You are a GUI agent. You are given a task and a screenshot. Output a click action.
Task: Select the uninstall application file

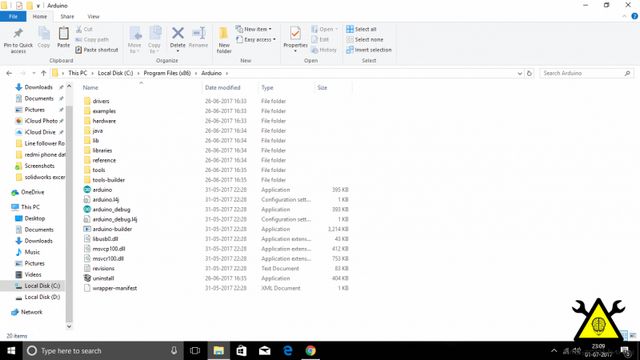[x=103, y=278]
